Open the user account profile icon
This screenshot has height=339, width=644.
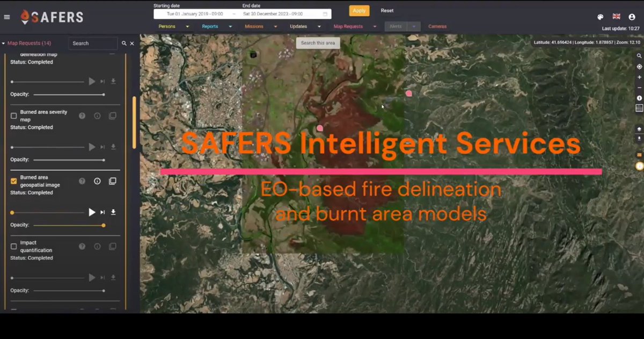632,17
